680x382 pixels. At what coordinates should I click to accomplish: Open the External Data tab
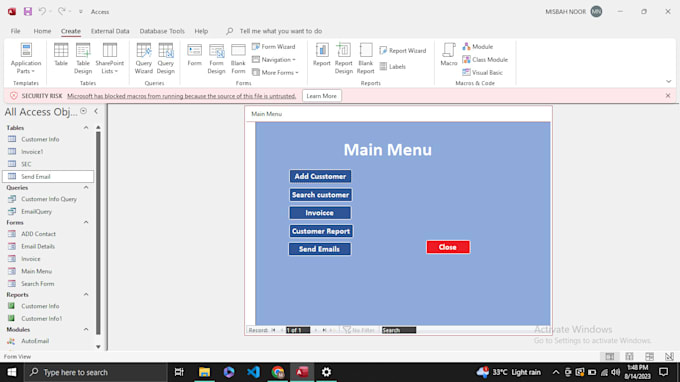[x=110, y=31]
